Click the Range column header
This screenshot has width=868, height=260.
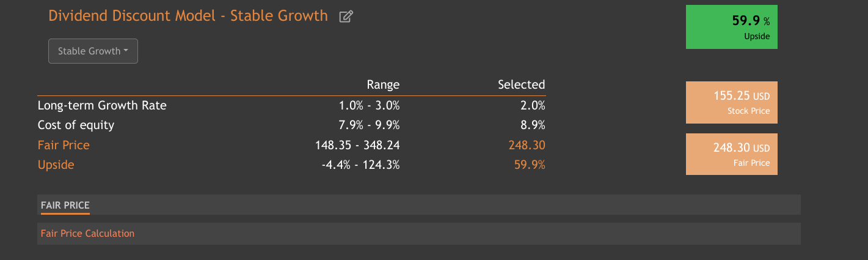click(383, 84)
